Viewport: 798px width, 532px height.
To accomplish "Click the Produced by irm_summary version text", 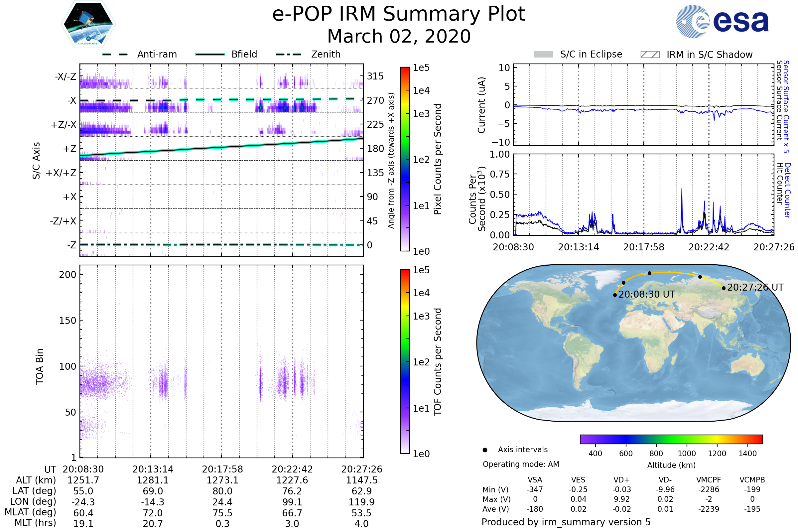I will pyautogui.click(x=566, y=522).
